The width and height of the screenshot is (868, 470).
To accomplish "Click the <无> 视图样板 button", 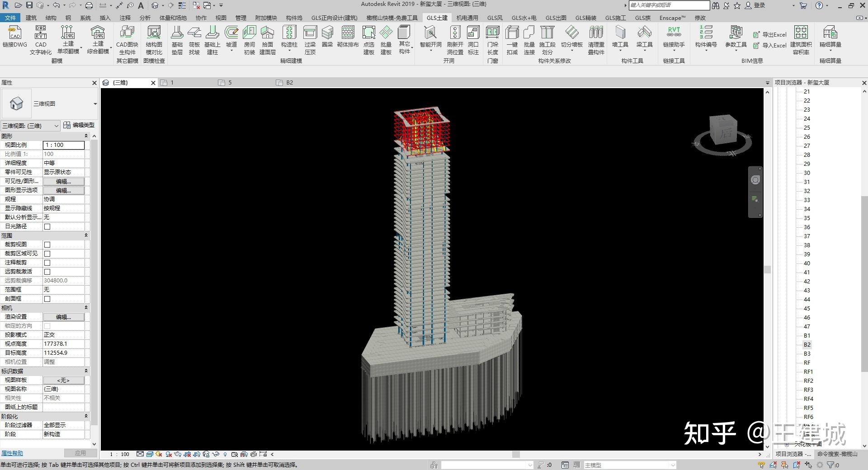I will click(x=64, y=380).
